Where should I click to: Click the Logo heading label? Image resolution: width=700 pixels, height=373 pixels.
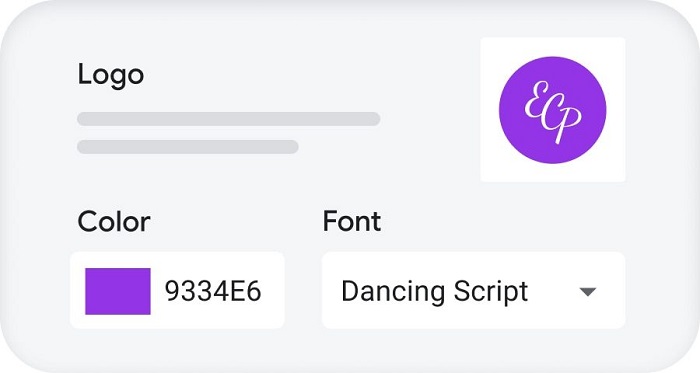pos(111,75)
